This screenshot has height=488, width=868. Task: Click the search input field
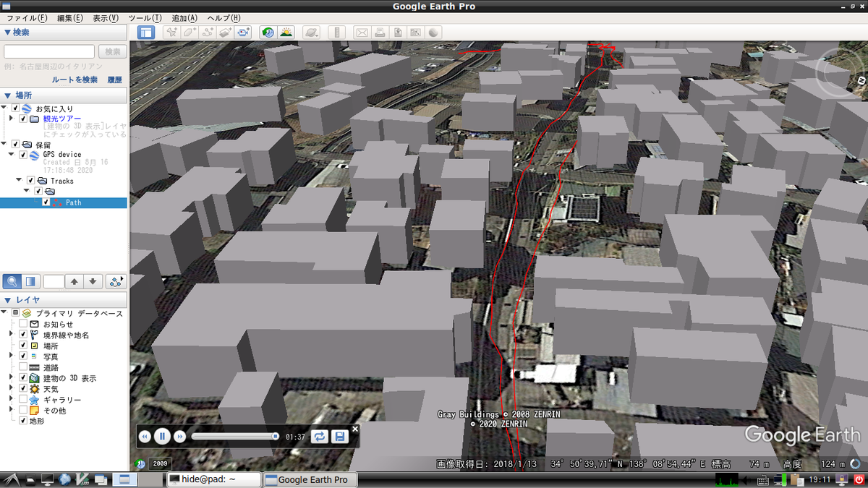click(49, 51)
